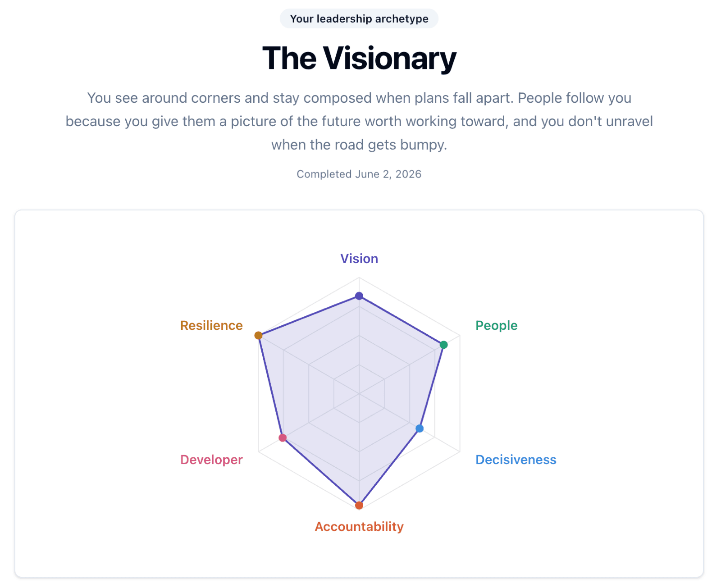Image resolution: width=721 pixels, height=588 pixels.
Task: Click the green People data point
Action: coord(443,345)
